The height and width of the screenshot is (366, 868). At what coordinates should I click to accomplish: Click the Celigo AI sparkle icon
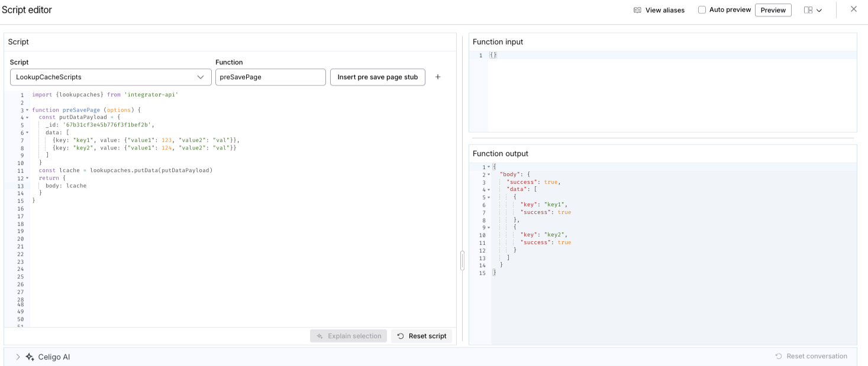point(29,357)
